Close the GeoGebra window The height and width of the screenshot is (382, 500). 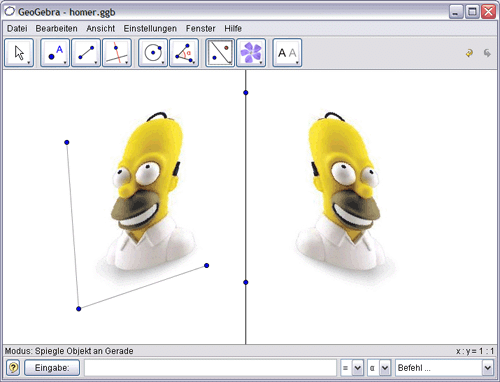coord(489,12)
